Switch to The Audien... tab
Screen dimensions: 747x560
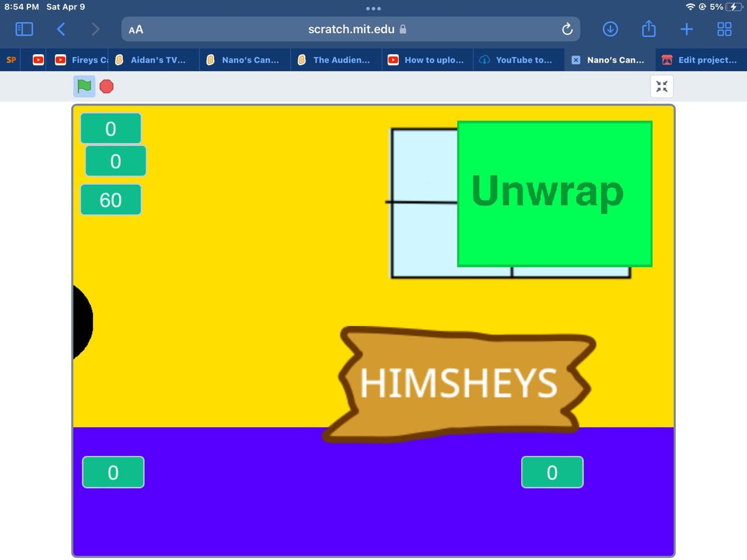(x=336, y=60)
